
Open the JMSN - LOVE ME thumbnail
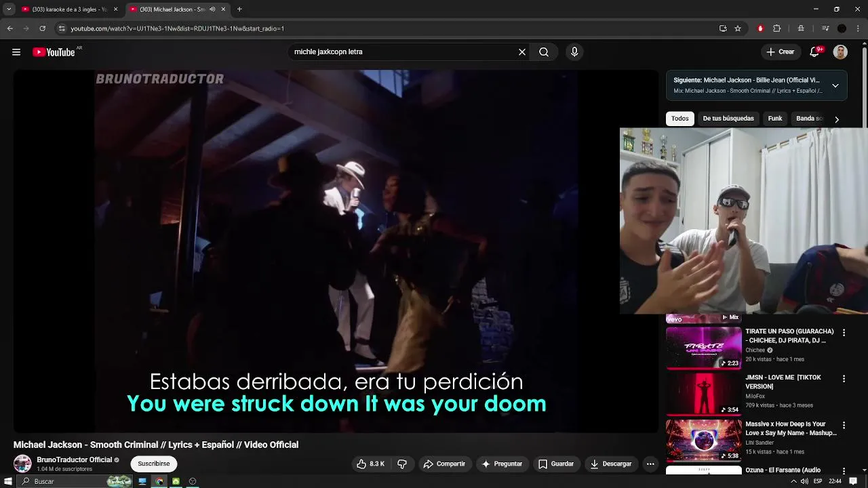(704, 394)
